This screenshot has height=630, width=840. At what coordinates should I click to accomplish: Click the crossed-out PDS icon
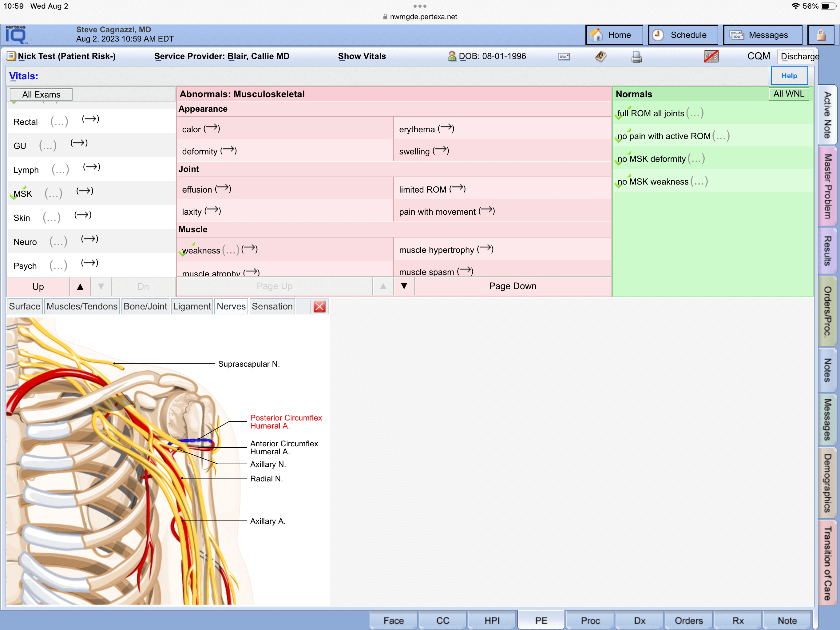711,57
